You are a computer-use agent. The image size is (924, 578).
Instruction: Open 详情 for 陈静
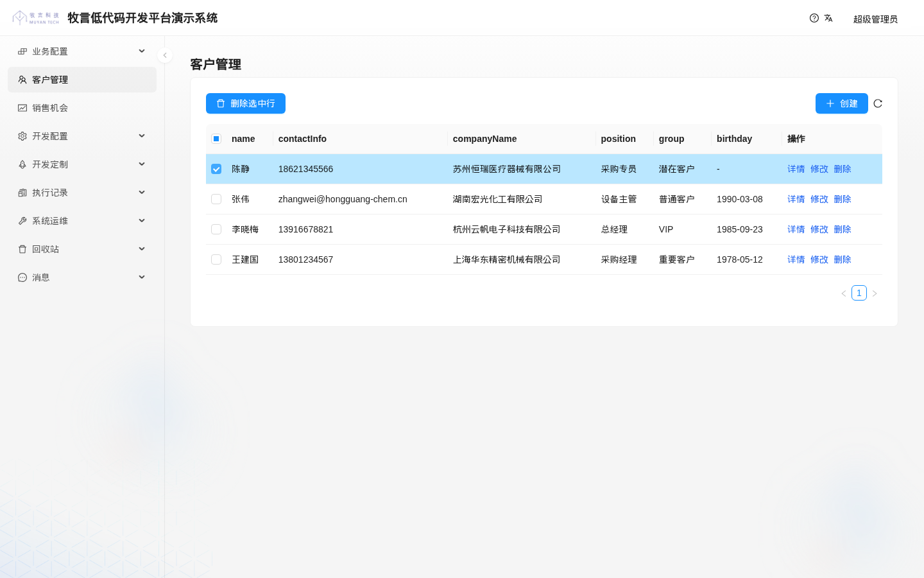point(796,169)
